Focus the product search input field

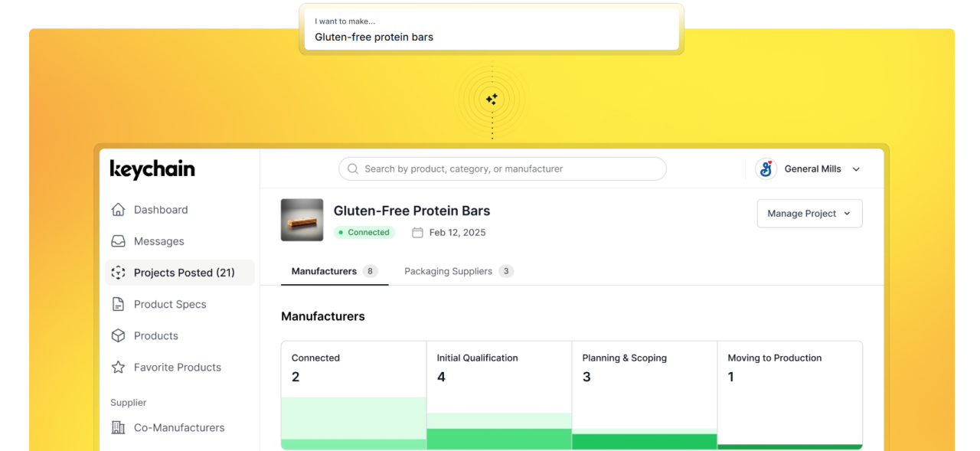click(505, 169)
